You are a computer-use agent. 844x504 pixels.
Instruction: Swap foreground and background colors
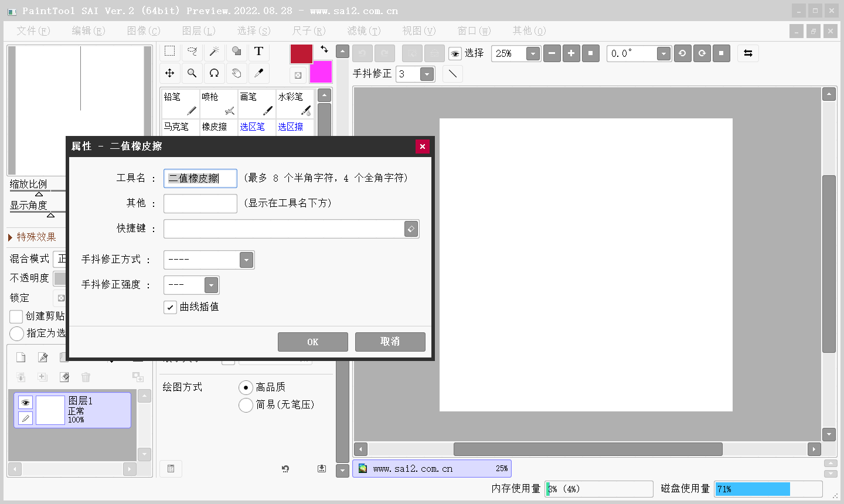coord(324,49)
